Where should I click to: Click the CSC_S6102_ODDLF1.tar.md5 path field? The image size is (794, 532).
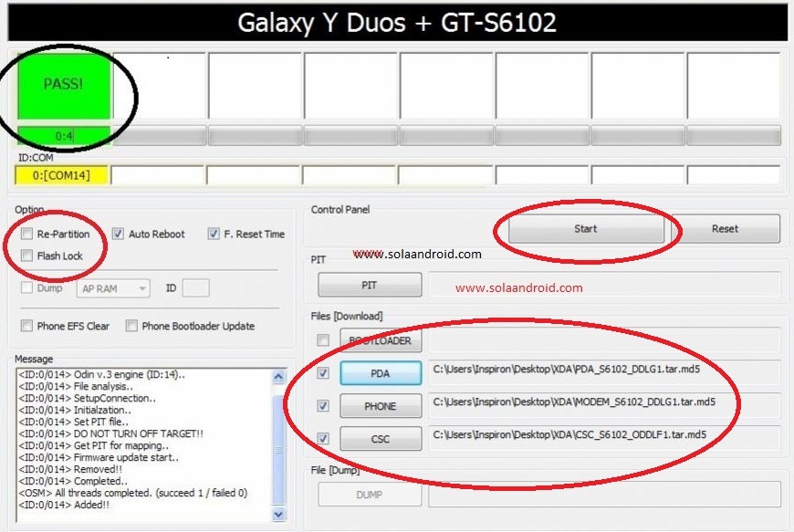pos(604,439)
